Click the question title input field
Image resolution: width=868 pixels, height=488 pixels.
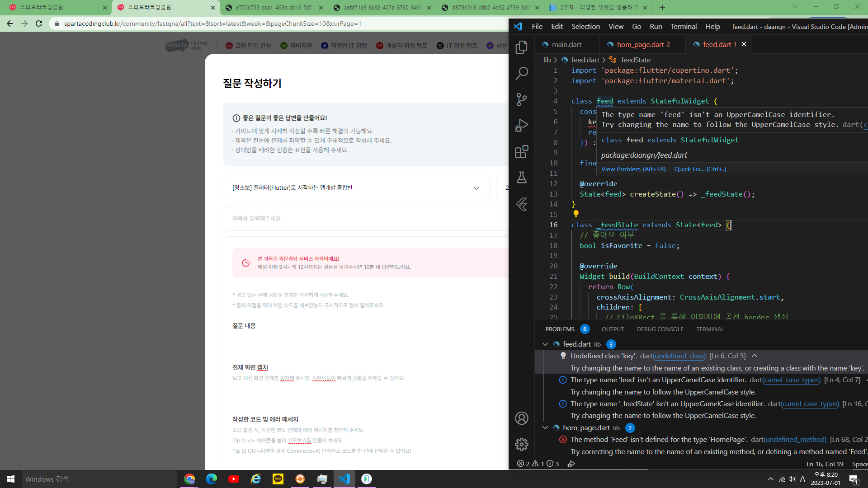pos(366,218)
